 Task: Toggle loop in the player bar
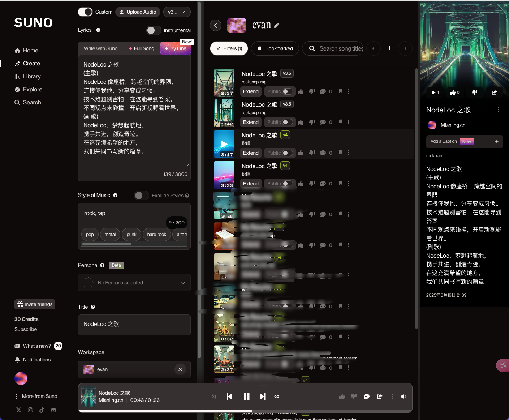[277, 397]
